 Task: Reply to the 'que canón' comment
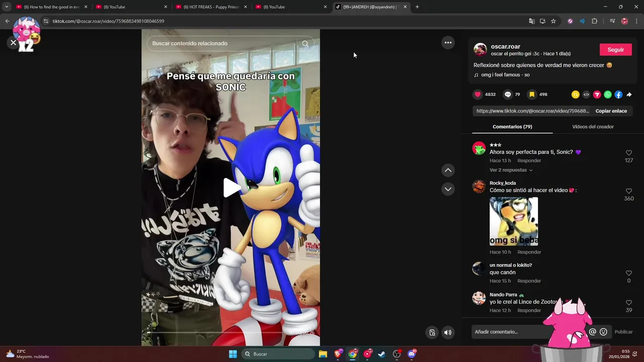tap(529, 281)
